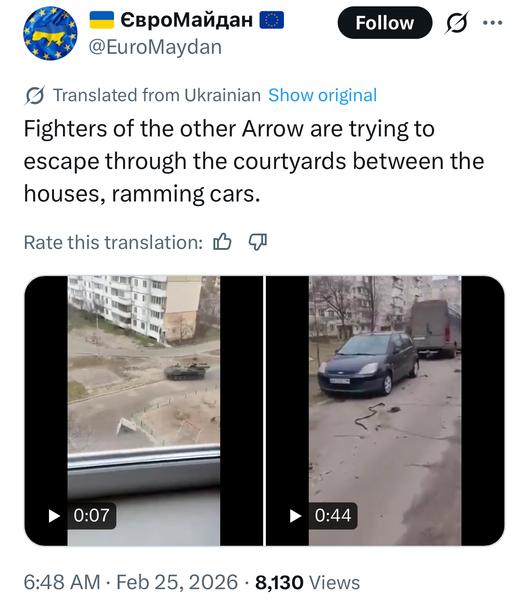529x600 pixels.
Task: Open the @EuroMaydan handle
Action: 155,47
